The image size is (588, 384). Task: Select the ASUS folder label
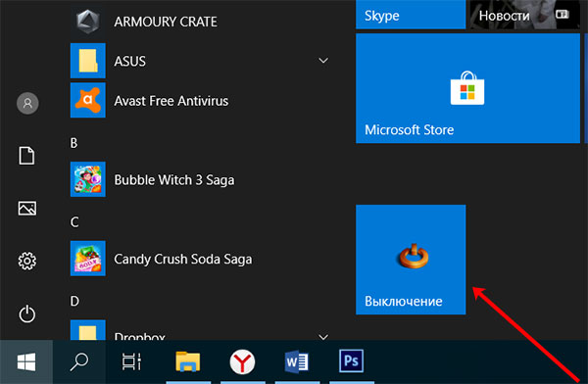pyautogui.click(x=129, y=61)
